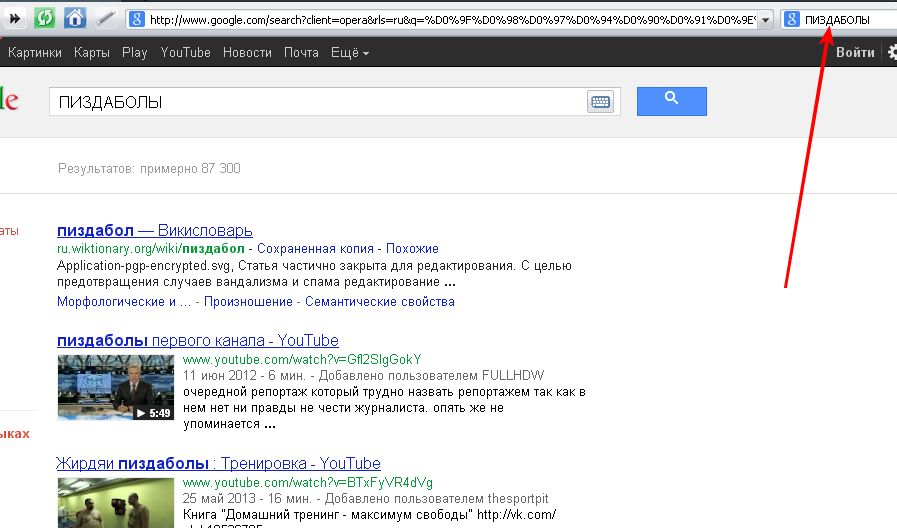Open Почта in the Google bar
The image size is (897, 528).
[301, 53]
